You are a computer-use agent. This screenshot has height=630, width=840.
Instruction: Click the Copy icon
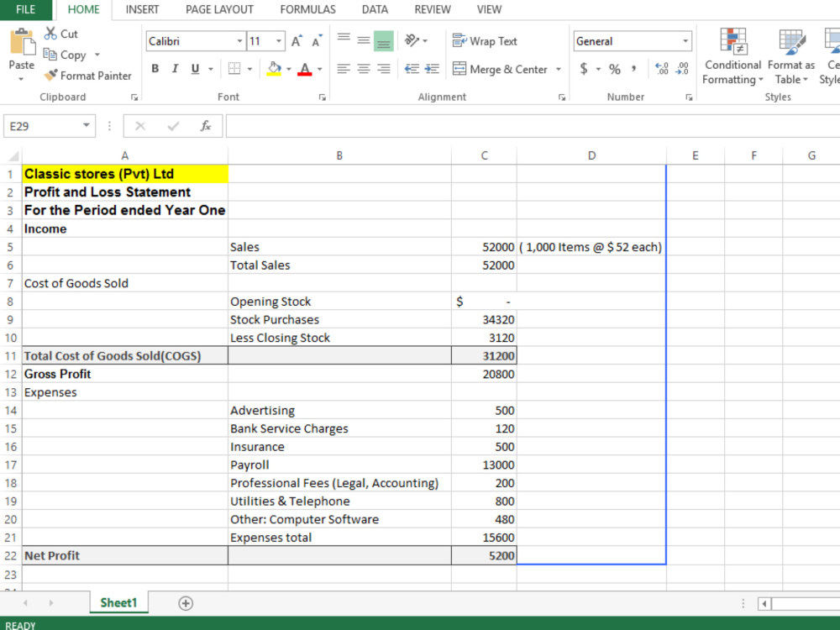(50, 55)
